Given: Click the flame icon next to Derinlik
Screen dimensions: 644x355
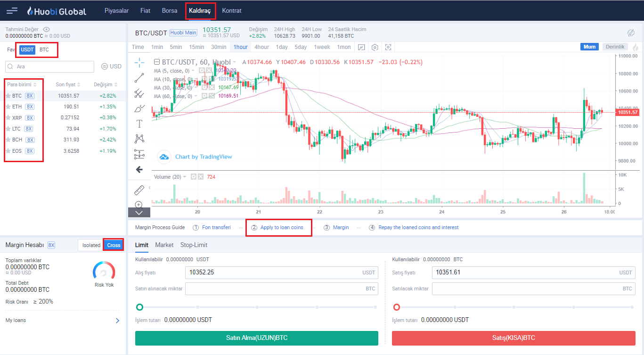Looking at the screenshot, I should click(636, 47).
